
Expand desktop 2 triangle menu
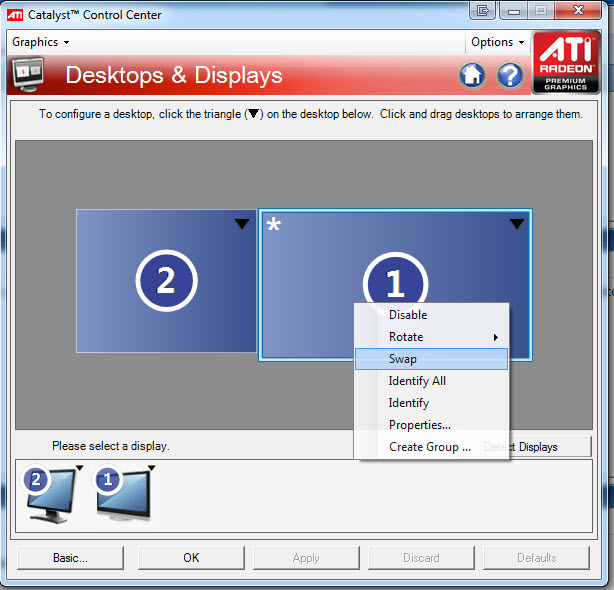pos(242,224)
